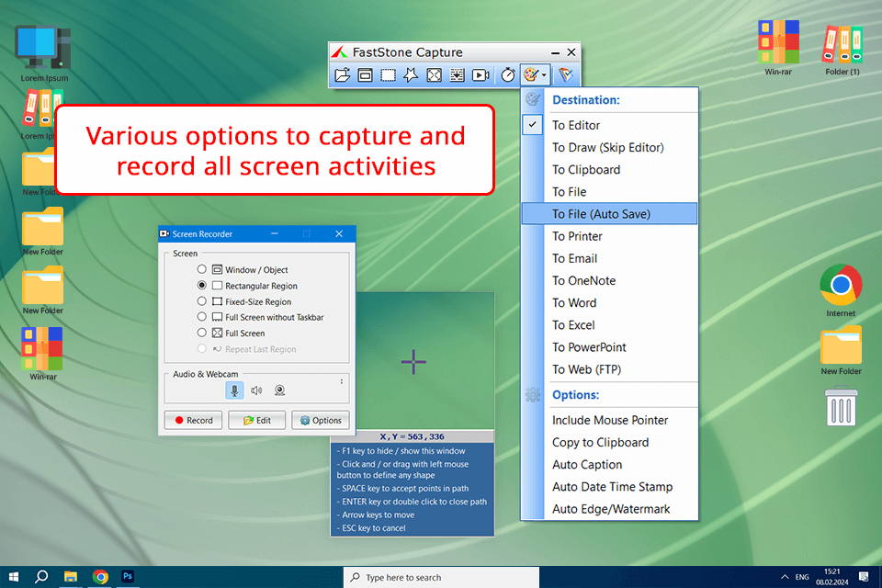Select the recycle bin desktop icon
Image resolution: width=882 pixels, height=588 pixels.
click(841, 406)
